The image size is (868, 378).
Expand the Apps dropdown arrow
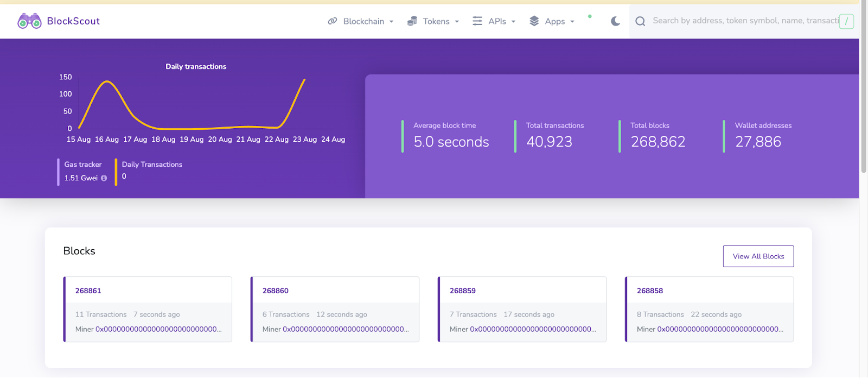click(x=572, y=22)
